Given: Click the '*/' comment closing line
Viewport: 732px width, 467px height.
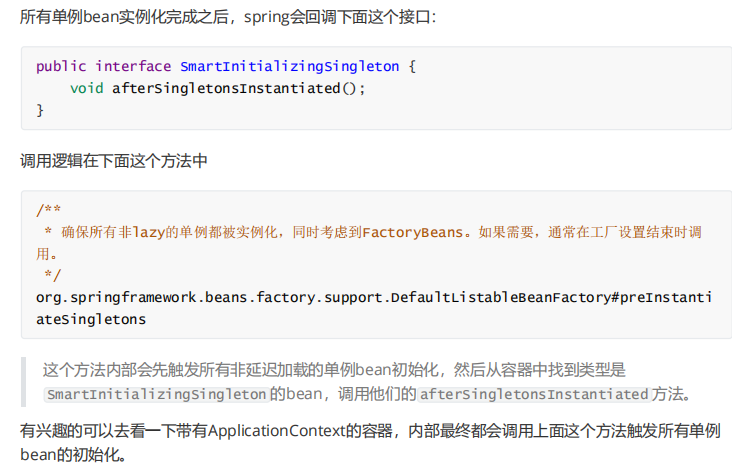Looking at the screenshot, I should 52,276.
